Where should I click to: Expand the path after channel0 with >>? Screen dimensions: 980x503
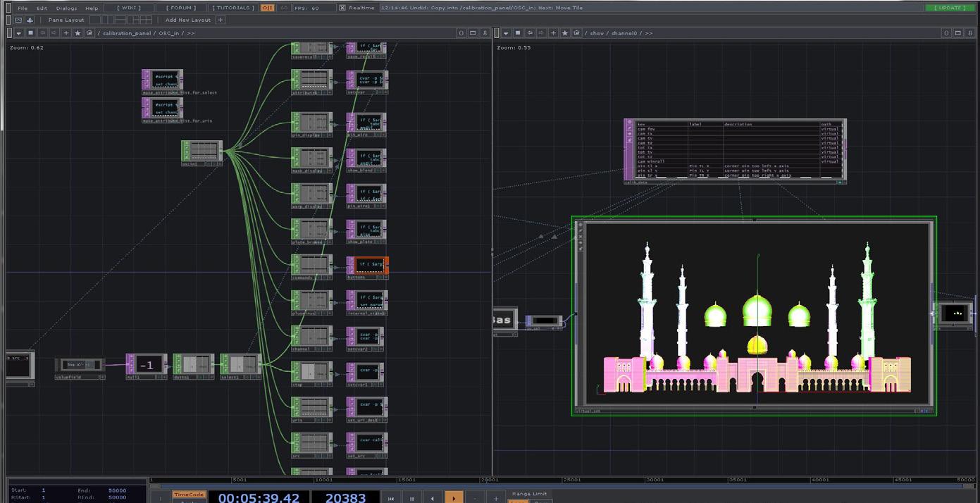coord(648,33)
